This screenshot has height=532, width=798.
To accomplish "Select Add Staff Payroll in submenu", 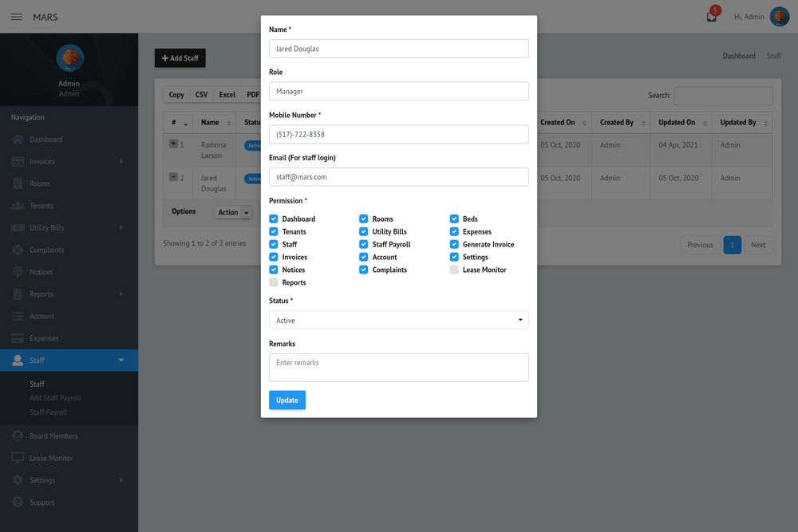I will (55, 398).
